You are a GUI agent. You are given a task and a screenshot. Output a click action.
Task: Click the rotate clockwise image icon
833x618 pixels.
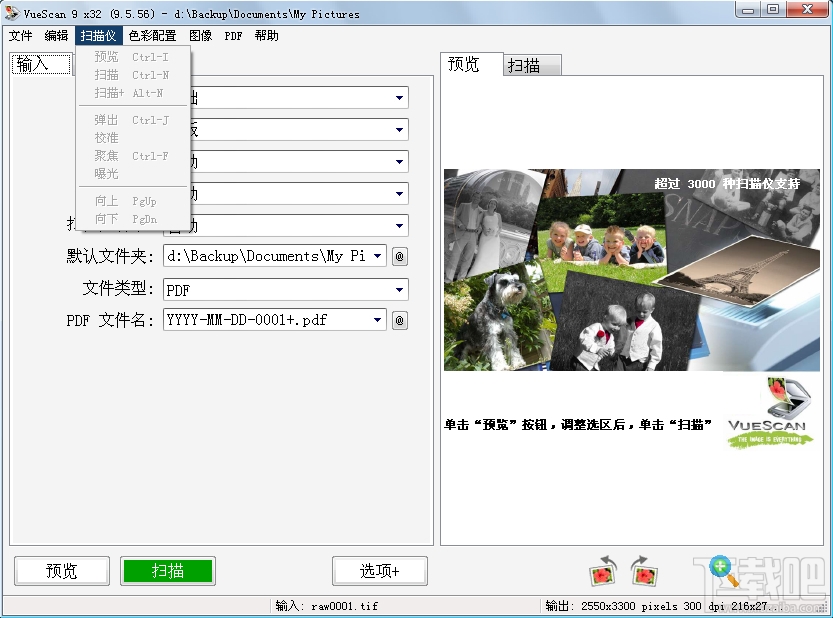645,572
